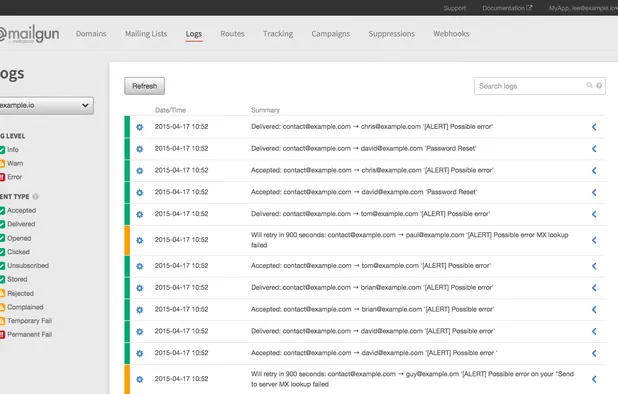Viewport: 618px width, 394px height.
Task: Expand Accepted david ALERT entry chevron
Action: [x=594, y=353]
